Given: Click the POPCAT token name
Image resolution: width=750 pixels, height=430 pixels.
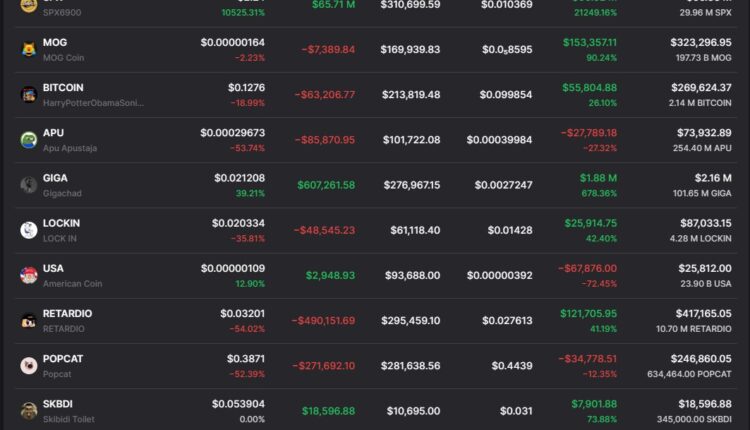Looking at the screenshot, I should (x=62, y=359).
